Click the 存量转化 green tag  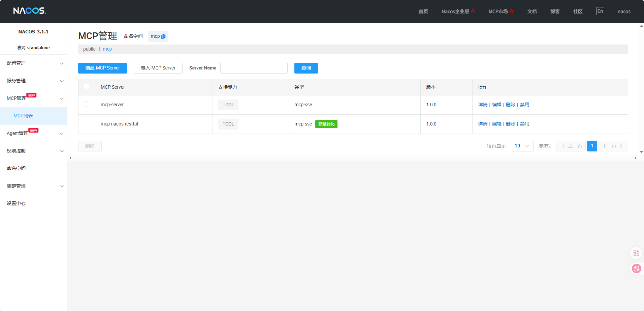pos(326,124)
